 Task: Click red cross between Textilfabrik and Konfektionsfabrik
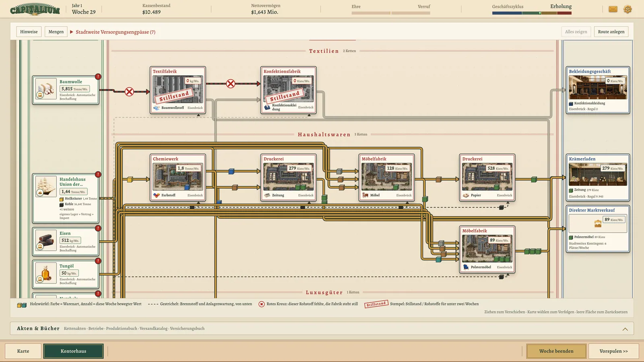click(231, 84)
